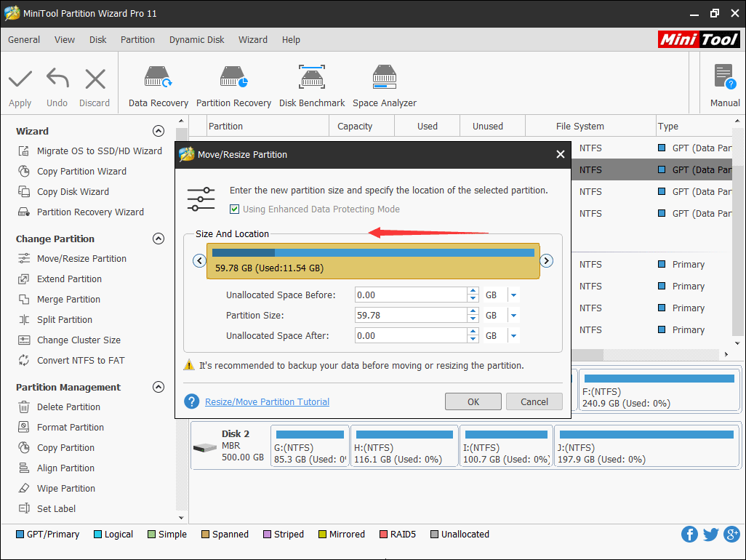Collapse the Wizard section
Viewport: 746px width, 560px height.
159,131
